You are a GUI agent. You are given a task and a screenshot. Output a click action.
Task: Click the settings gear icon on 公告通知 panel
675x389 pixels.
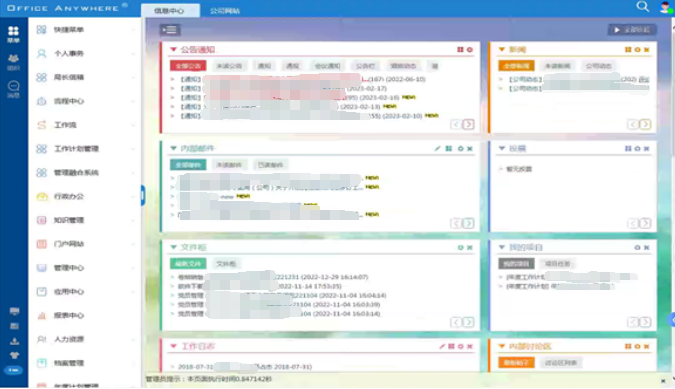(470, 50)
